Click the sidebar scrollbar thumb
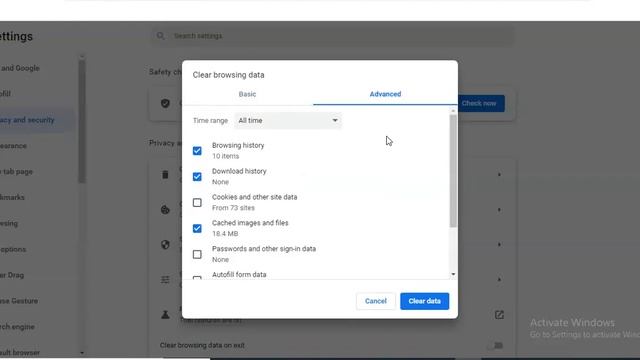Image resolution: width=640 pixels, height=360 pixels. click(x=82, y=122)
